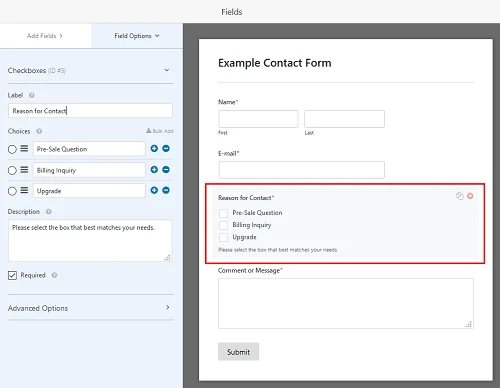This screenshot has width=500, height=388.
Task: Switch to Add Fields tab
Action: [45, 36]
